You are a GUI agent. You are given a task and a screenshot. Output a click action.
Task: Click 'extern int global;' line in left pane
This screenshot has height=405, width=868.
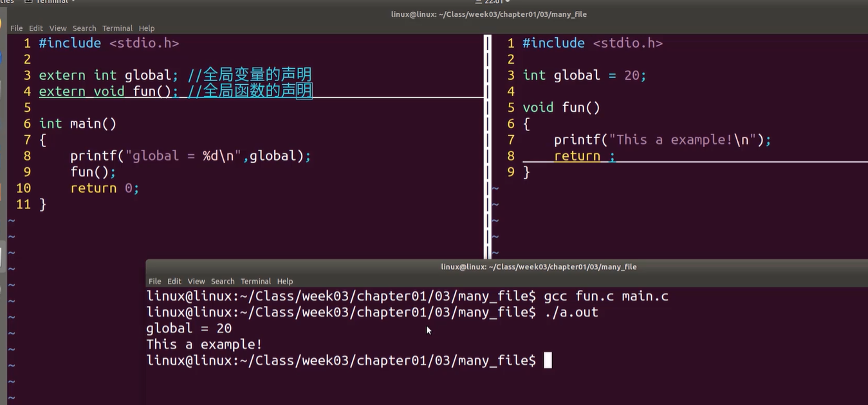[108, 75]
